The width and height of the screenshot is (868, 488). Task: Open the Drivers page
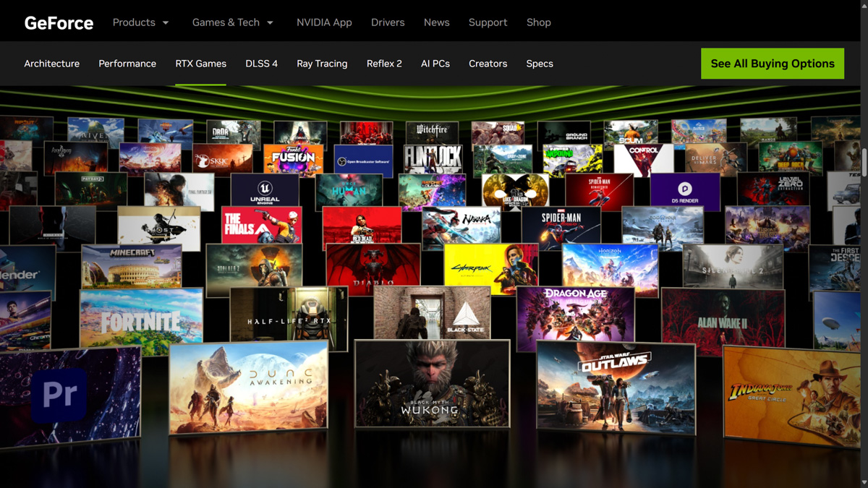click(x=388, y=22)
